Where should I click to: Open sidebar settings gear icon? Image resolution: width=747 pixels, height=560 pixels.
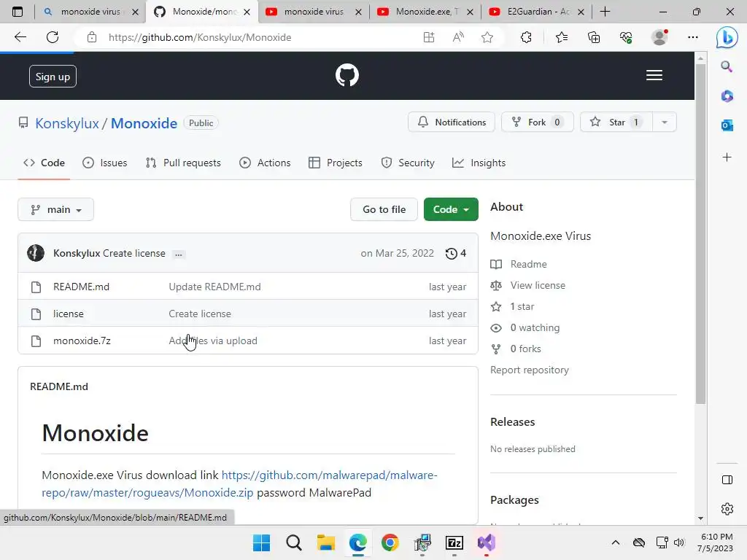727,508
